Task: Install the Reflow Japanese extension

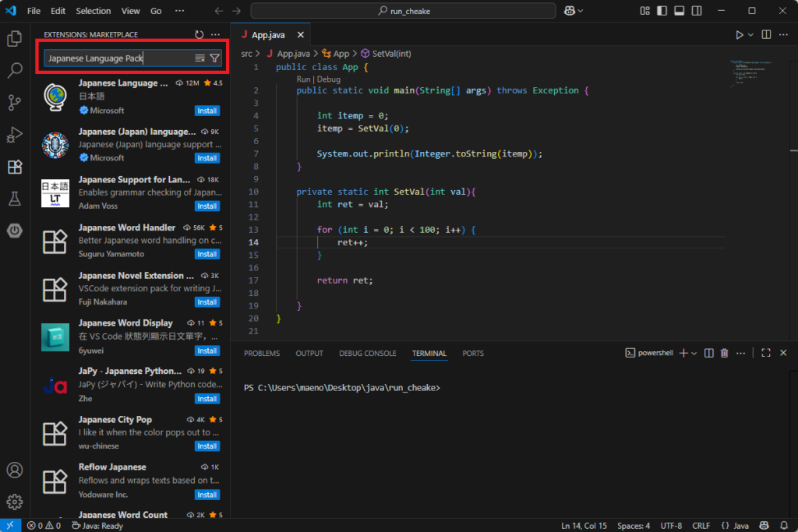Action: coord(207,495)
